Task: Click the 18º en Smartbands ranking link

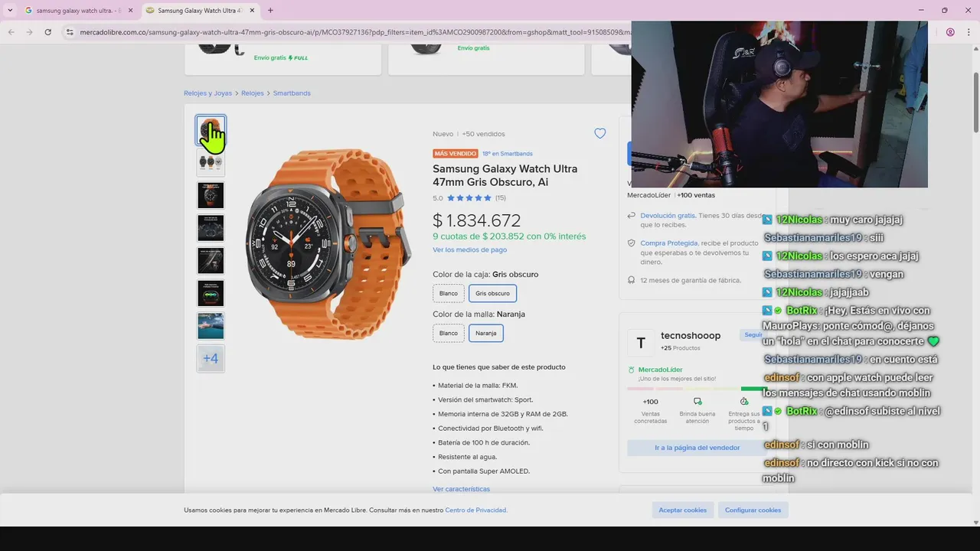Action: tap(507, 154)
